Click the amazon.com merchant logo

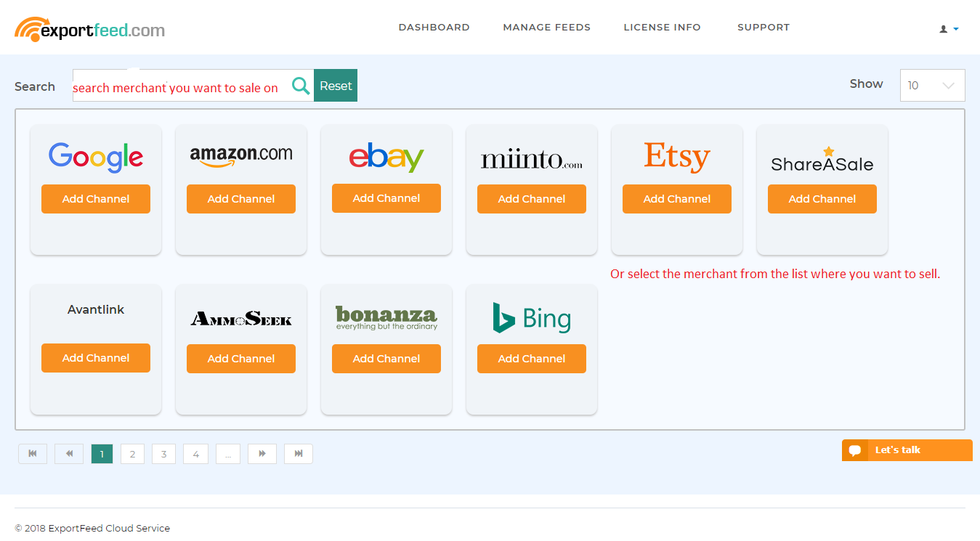click(x=241, y=156)
